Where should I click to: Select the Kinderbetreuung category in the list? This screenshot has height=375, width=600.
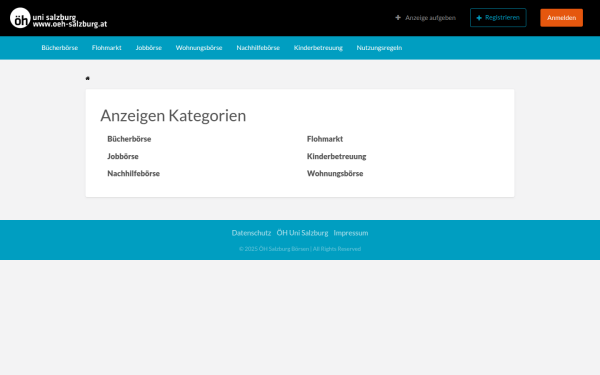tap(336, 156)
